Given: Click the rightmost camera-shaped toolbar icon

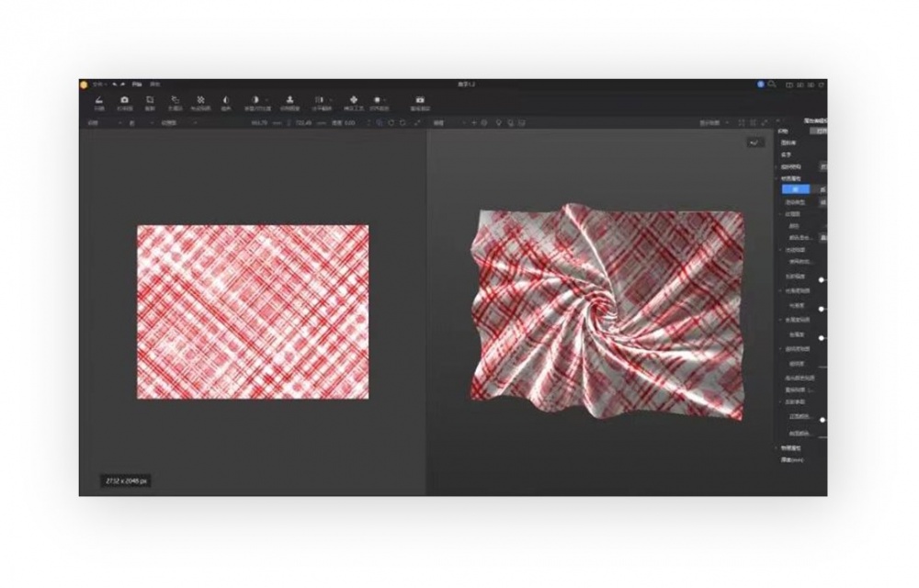Looking at the screenshot, I should coord(420,99).
